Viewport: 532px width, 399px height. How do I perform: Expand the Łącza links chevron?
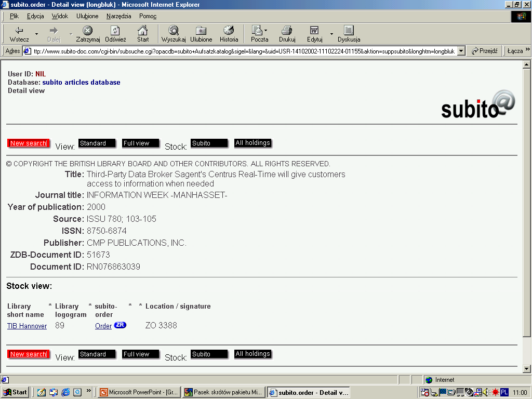(528, 49)
